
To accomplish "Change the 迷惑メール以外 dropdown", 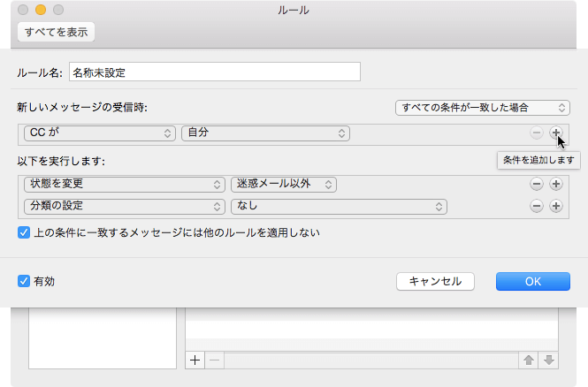I will [x=283, y=184].
